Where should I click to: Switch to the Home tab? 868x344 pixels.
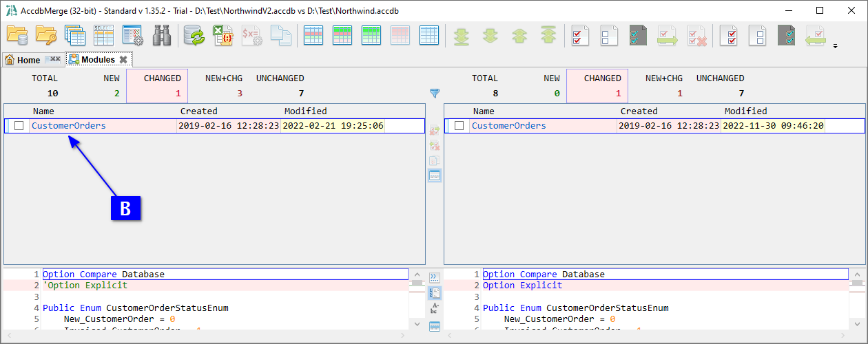pyautogui.click(x=23, y=60)
